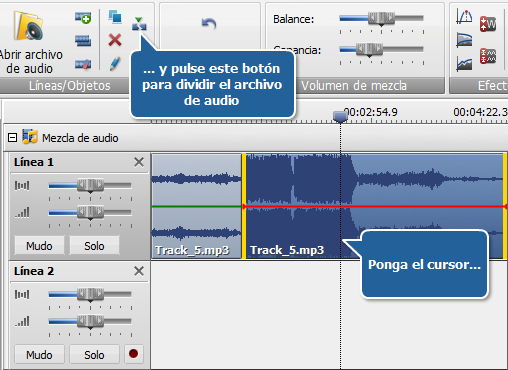Mute Línea 1 with Mudo button
Screen dimensions: 508x370
point(39,246)
